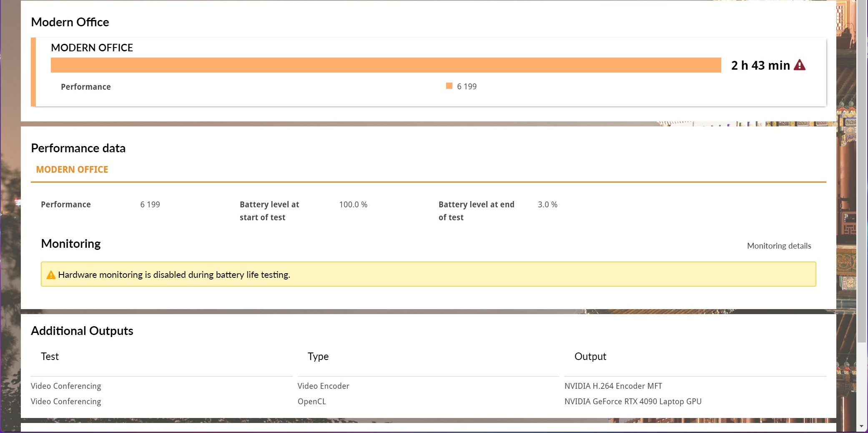
Task: Click the Monitoring heading
Action: click(71, 244)
